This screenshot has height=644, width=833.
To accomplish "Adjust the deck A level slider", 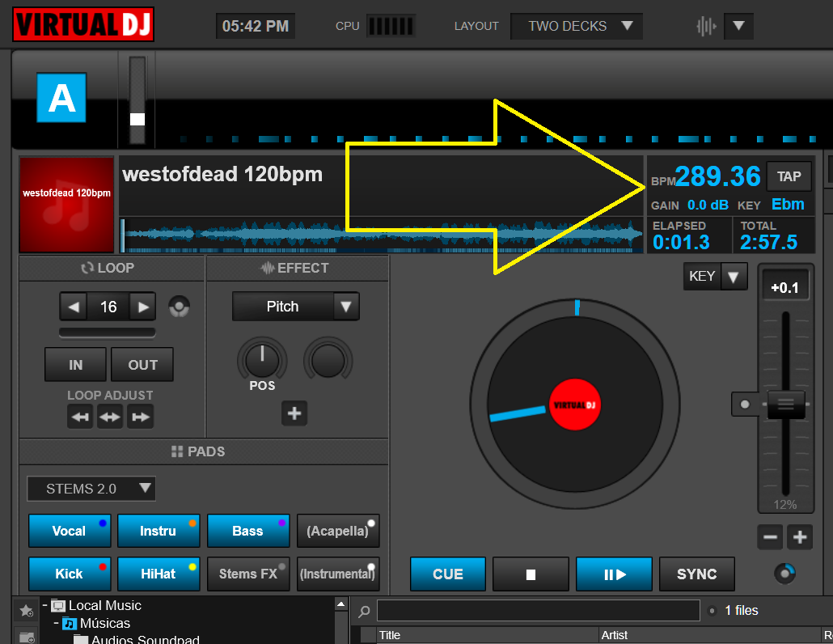I will click(x=137, y=118).
